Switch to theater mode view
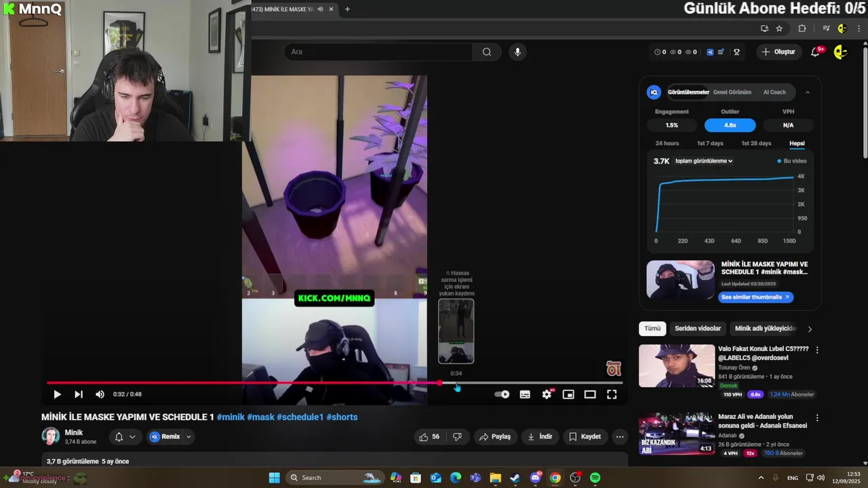 590,394
